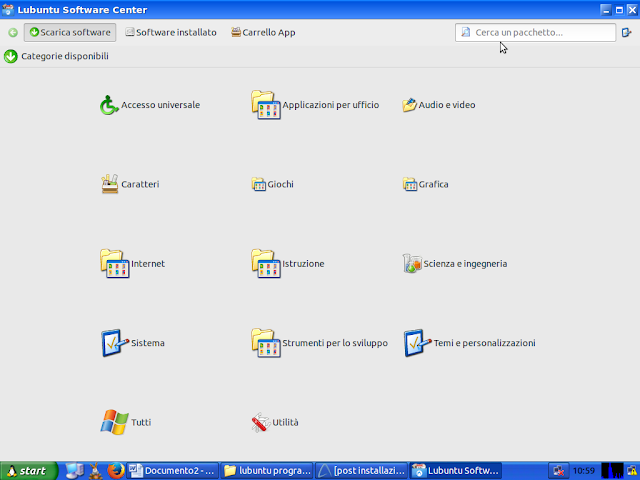
Task: Click the Strumenti per lo sviluppo label
Action: [335, 343]
